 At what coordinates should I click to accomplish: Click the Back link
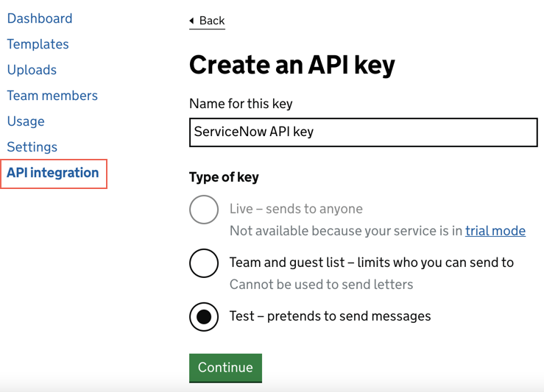[207, 21]
